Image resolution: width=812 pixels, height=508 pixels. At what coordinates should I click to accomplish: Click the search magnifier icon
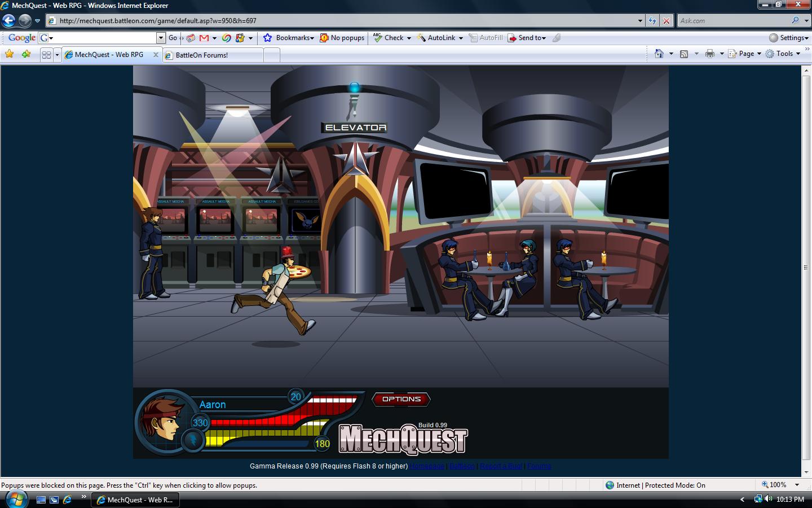[795, 20]
